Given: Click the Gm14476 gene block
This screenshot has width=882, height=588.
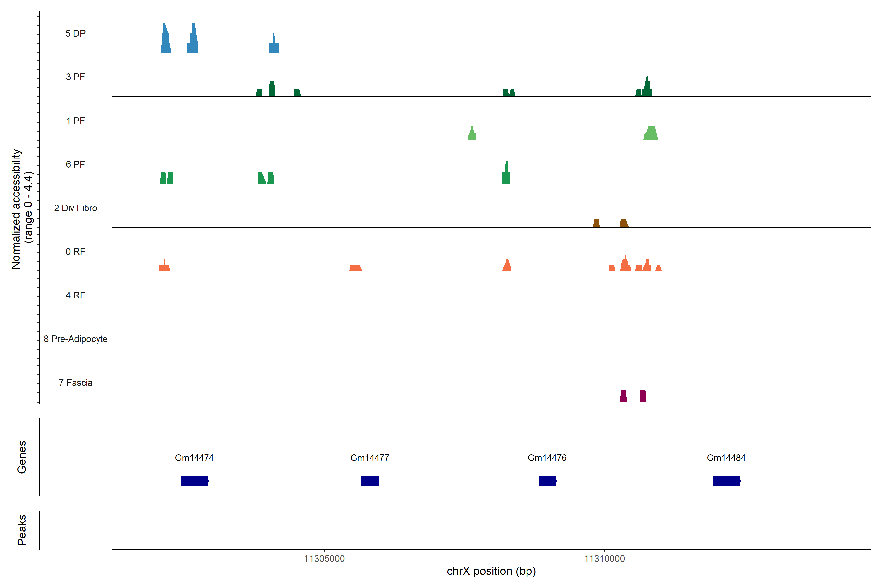Looking at the screenshot, I should 547,481.
